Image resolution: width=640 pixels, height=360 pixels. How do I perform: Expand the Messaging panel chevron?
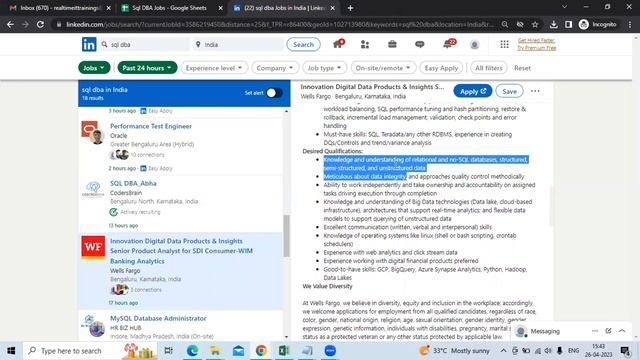pyautogui.click(x=622, y=331)
